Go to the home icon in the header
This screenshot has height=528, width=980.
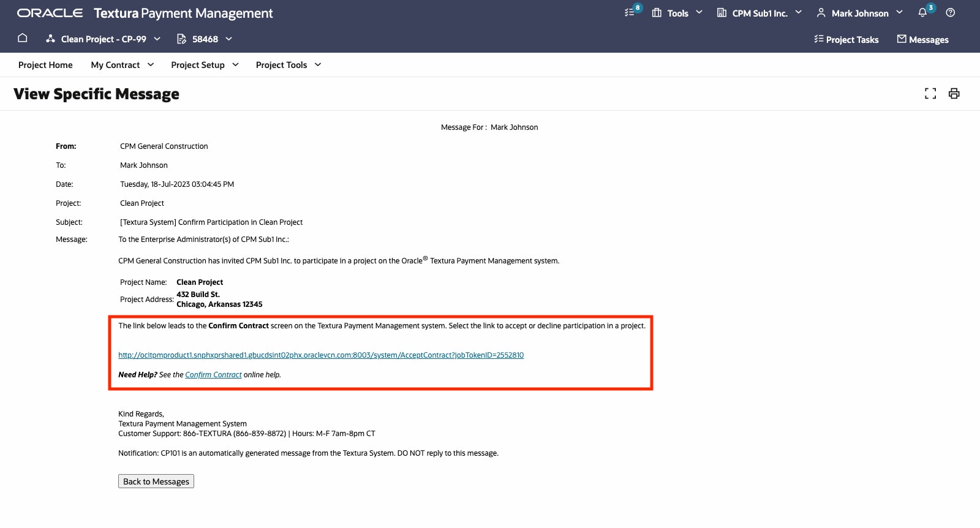pos(23,38)
